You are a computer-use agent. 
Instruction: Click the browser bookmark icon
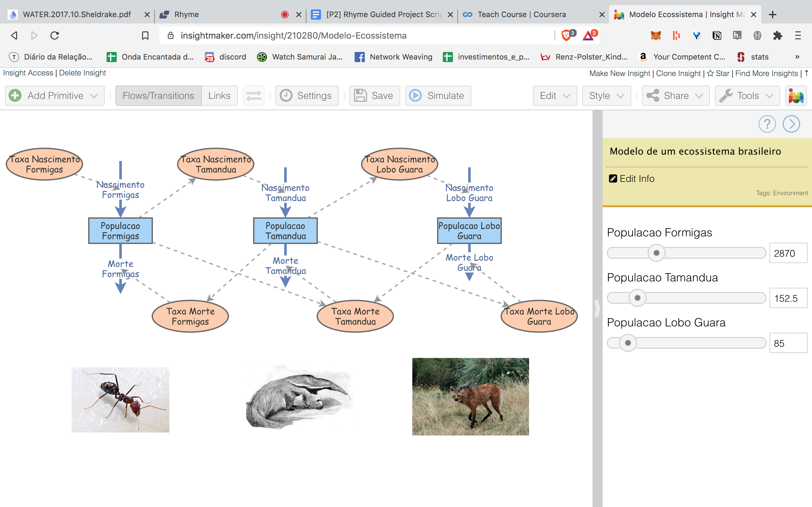145,35
